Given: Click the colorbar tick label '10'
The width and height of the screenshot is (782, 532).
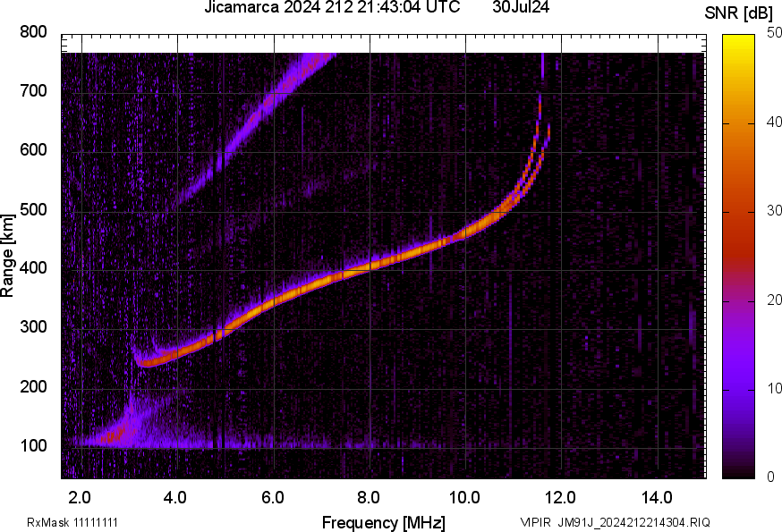Looking at the screenshot, I should pos(774,388).
